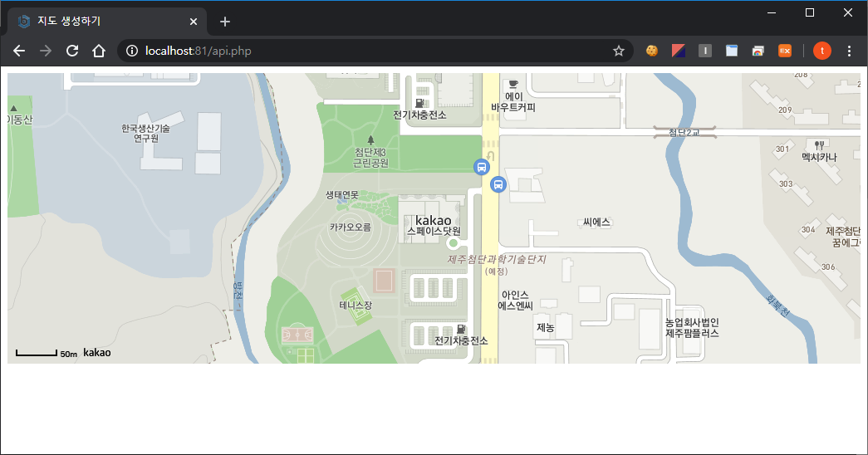Select the 지도 생성하기 tab
Image resolution: width=868 pixels, height=455 pixels.
click(107, 22)
